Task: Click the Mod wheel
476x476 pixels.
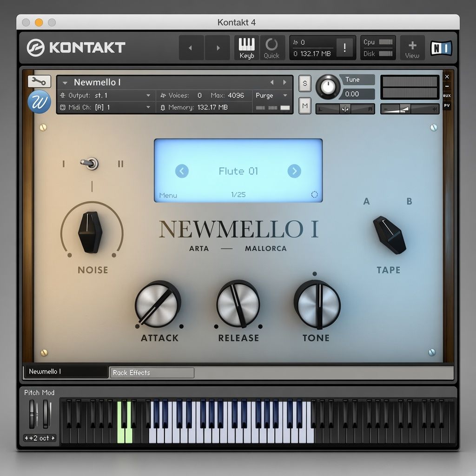Action: tap(47, 414)
